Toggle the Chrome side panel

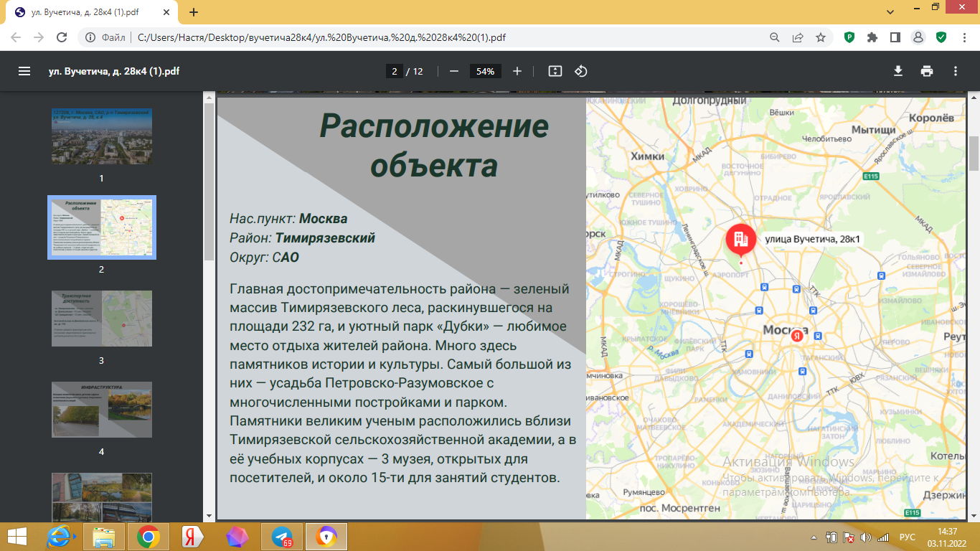[x=895, y=37]
